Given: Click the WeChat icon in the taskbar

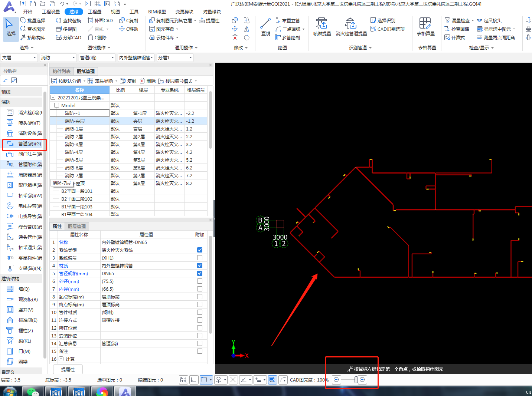Looking at the screenshot, I should [33, 391].
